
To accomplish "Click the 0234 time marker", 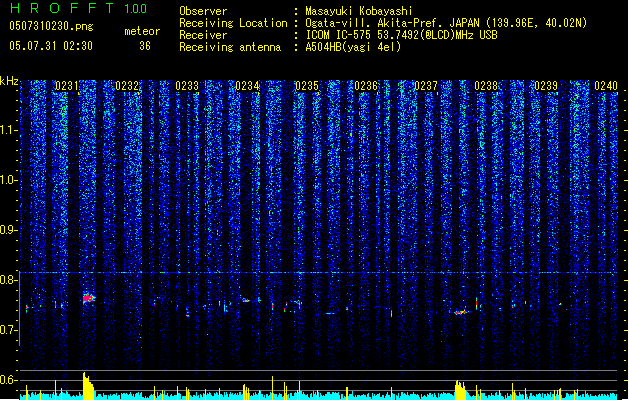I will [247, 86].
